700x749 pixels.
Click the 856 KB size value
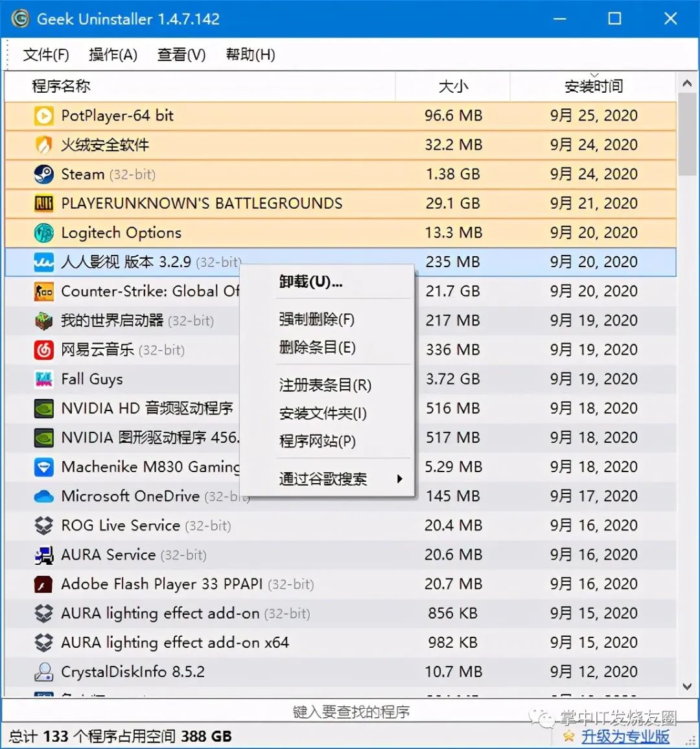click(452, 613)
